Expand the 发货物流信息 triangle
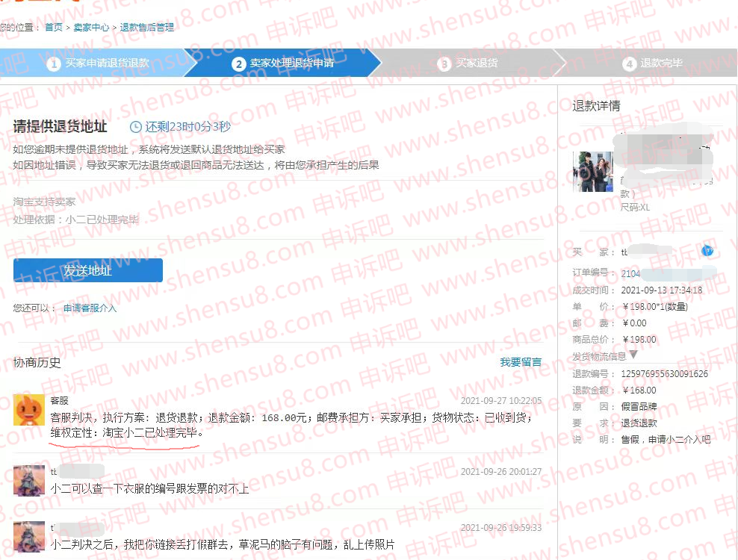738x560 pixels. (x=633, y=355)
